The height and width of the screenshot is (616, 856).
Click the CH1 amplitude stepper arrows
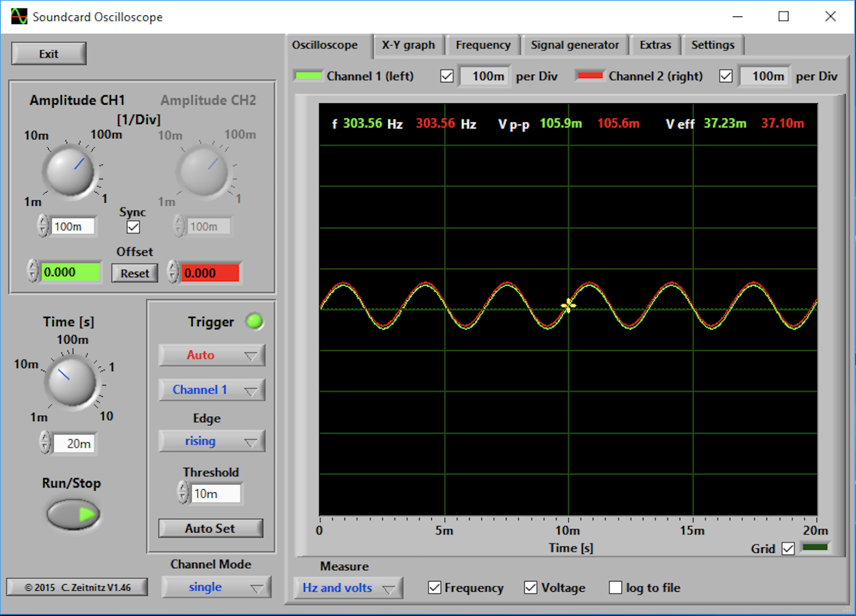click(x=43, y=226)
